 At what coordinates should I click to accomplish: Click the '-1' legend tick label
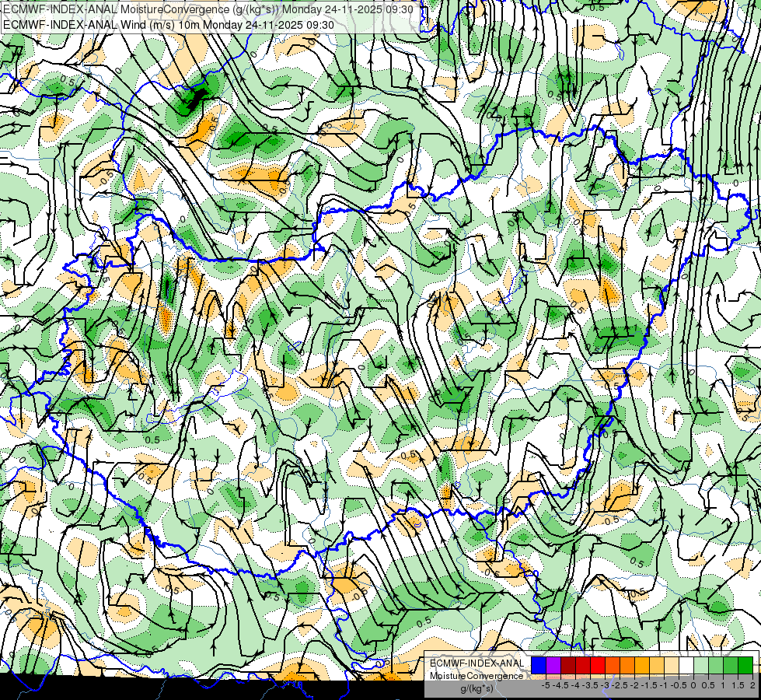point(664,685)
